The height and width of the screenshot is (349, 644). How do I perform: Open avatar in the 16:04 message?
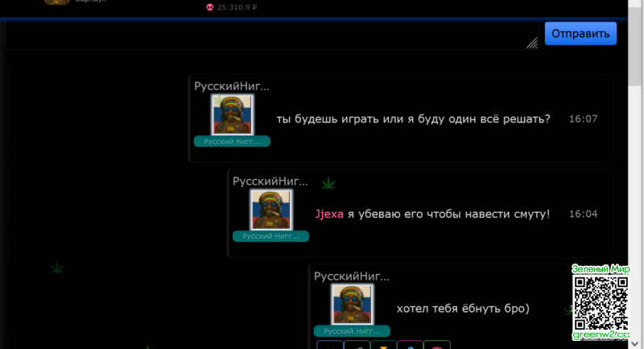[x=270, y=210]
